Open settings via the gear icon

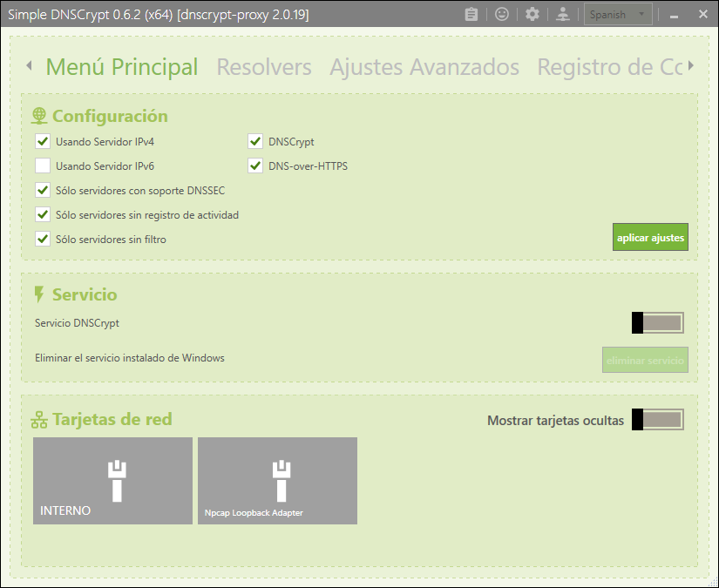coord(532,14)
